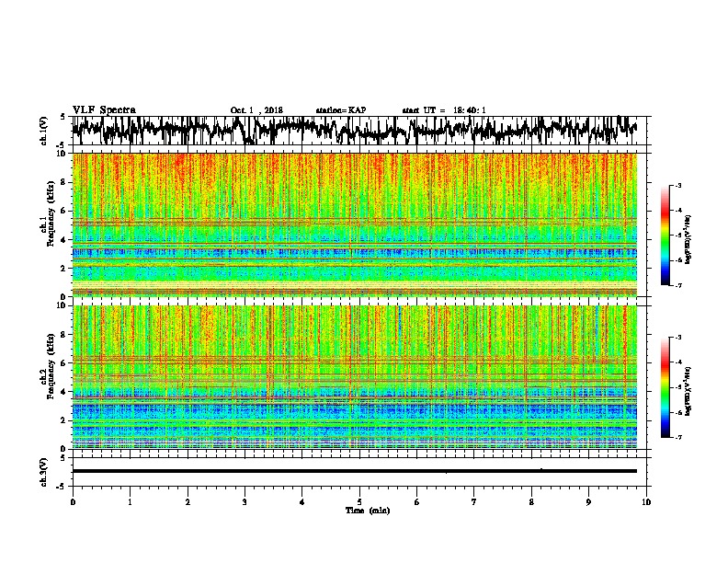The image size is (728, 563).
Task: Select the "start UT = 18:40:1" header text
Action: [x=444, y=110]
